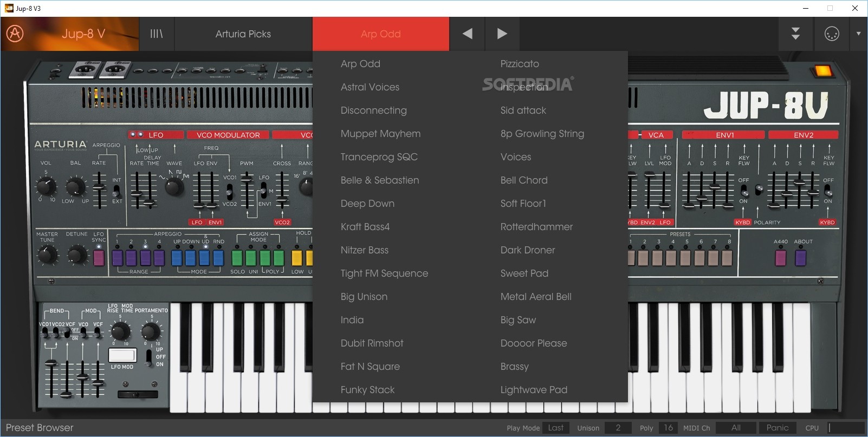Click the Jup-8 V title logo
Viewport: 868px width, 437px height.
pyautogui.click(x=83, y=34)
